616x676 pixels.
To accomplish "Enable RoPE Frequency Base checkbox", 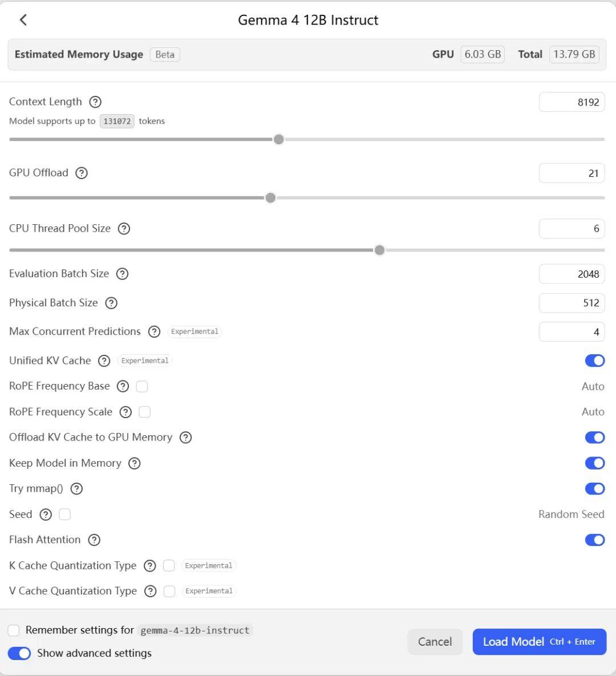I will (x=142, y=386).
